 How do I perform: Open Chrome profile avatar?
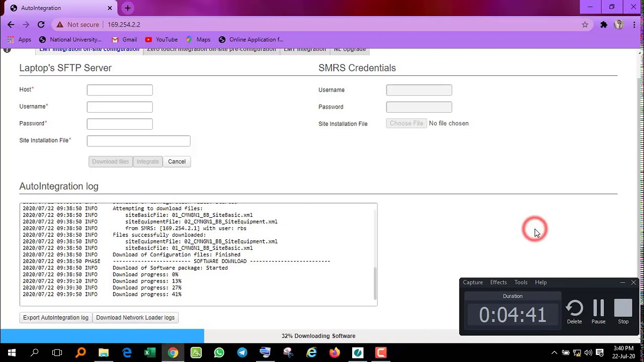(x=619, y=25)
